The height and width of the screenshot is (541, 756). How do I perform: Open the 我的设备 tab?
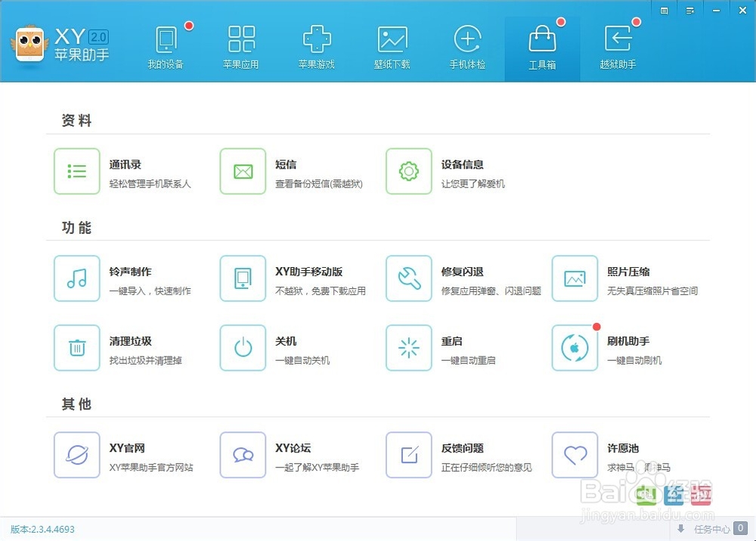click(x=166, y=48)
